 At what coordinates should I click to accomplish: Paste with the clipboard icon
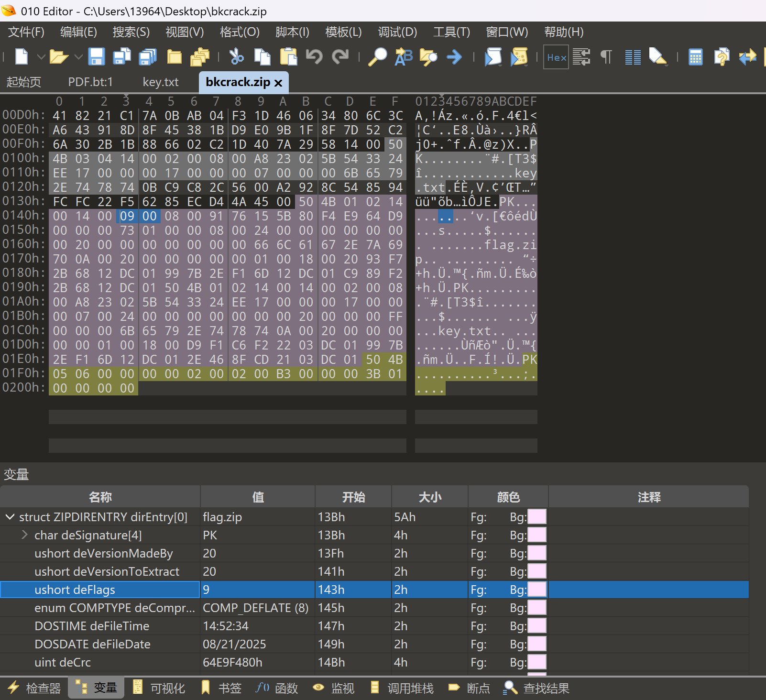point(288,57)
